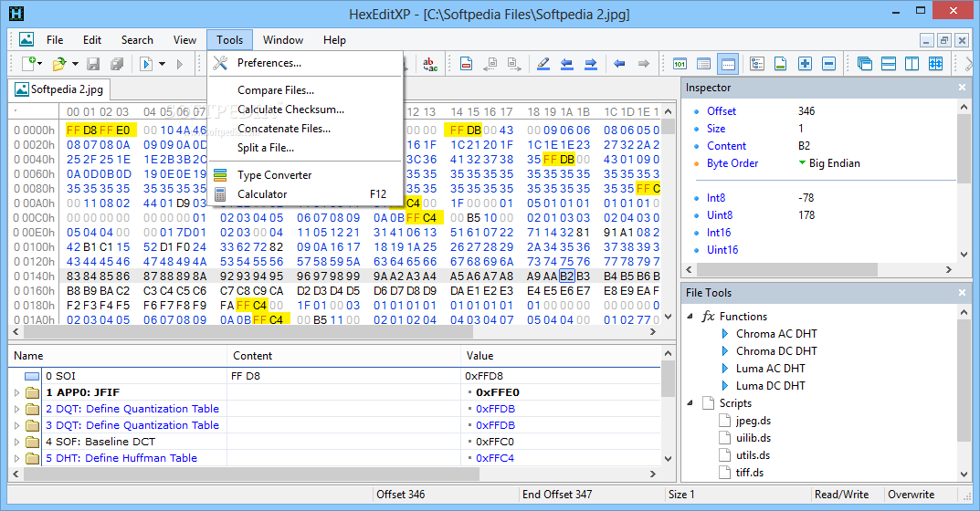Expand the 4 SOF: Baseline DCT node
This screenshot has width=980, height=511.
click(x=16, y=442)
